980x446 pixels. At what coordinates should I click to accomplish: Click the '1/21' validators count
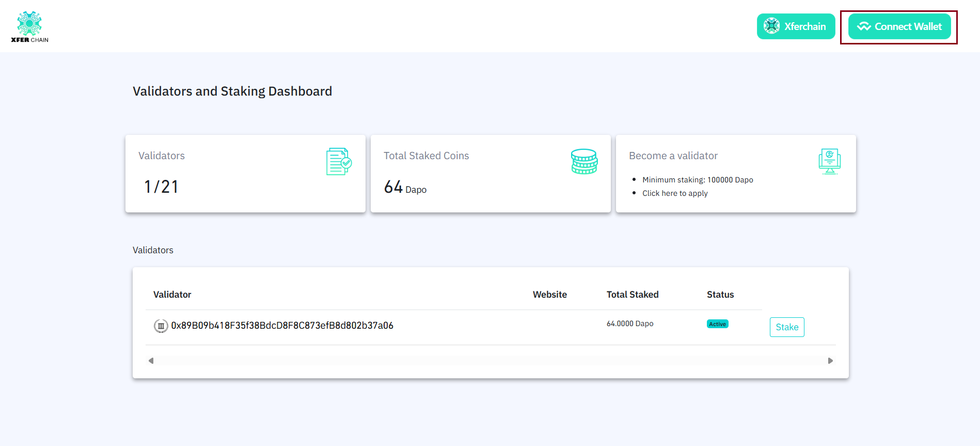[161, 187]
